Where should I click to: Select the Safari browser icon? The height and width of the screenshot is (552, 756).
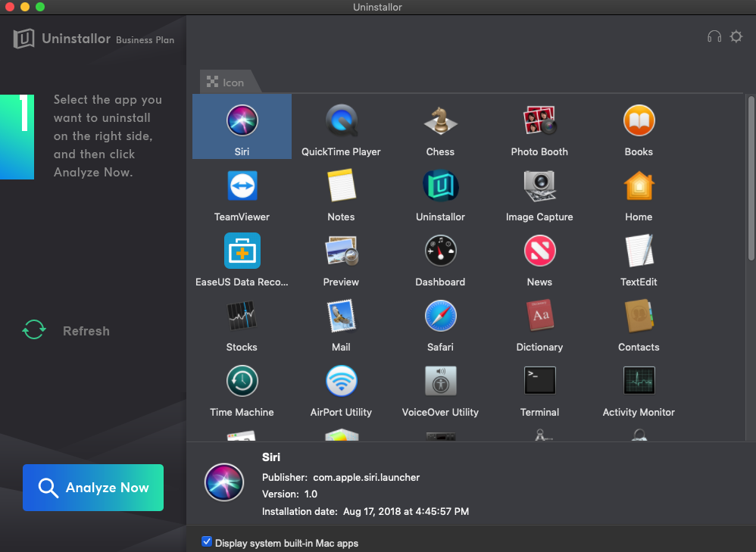[x=440, y=316]
